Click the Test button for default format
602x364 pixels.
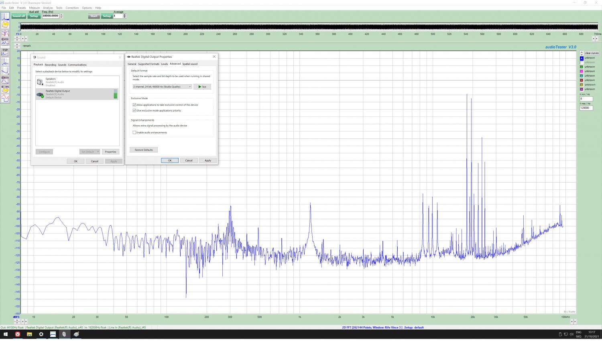[x=202, y=87]
